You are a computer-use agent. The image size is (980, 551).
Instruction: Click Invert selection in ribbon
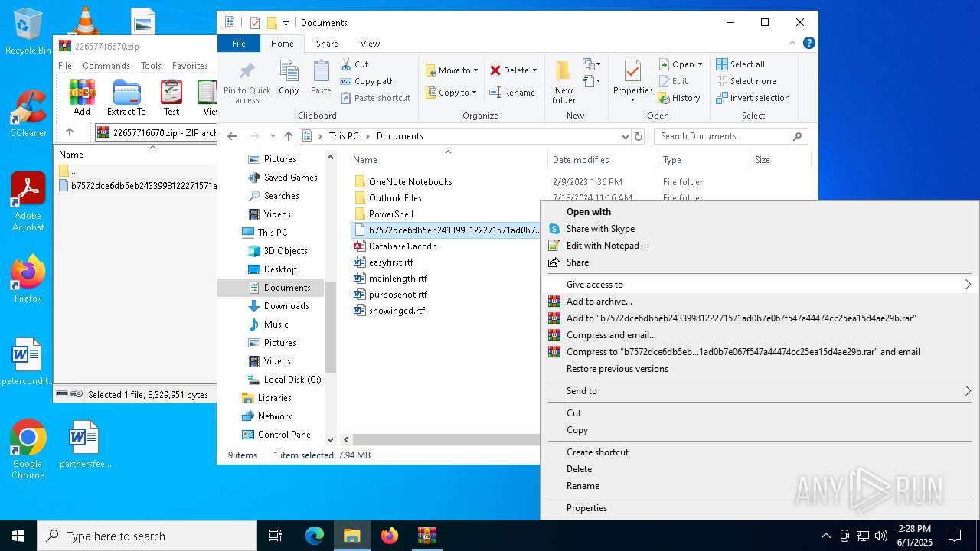753,98
